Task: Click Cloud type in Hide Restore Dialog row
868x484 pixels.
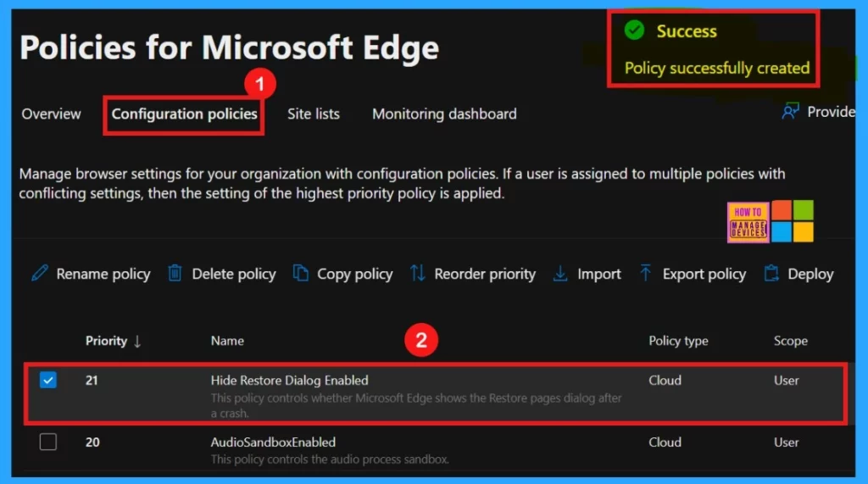Action: [x=665, y=380]
